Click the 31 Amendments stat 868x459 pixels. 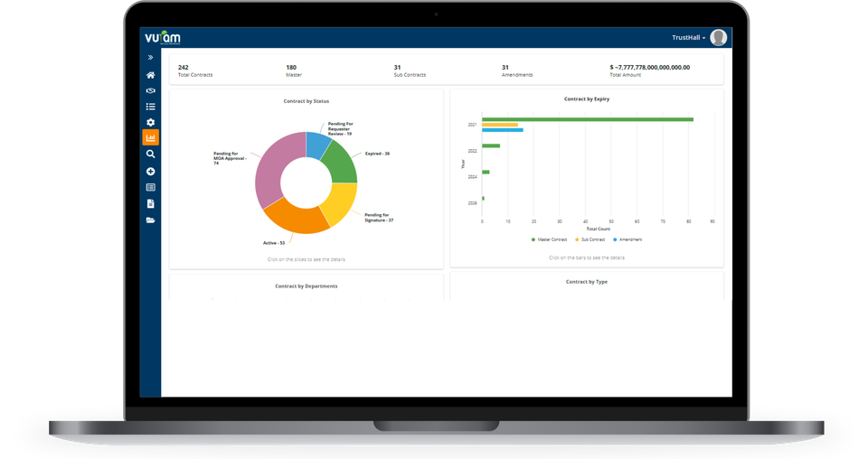click(517, 70)
